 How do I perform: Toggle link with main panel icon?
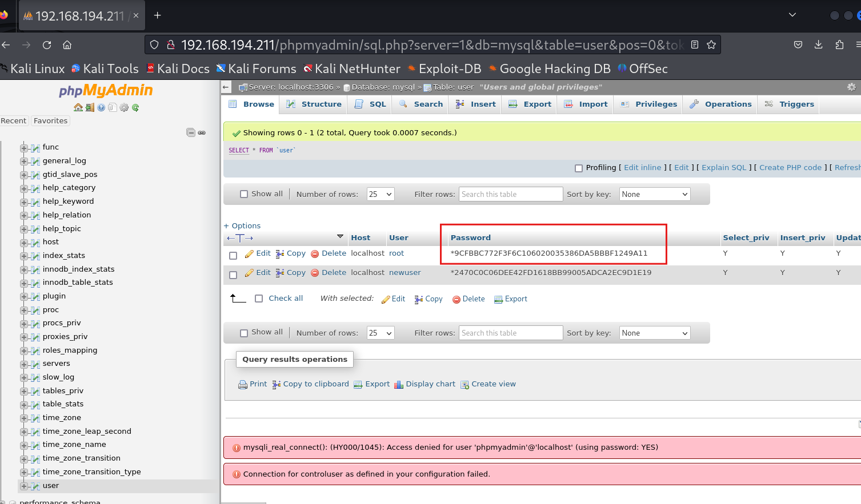(202, 132)
